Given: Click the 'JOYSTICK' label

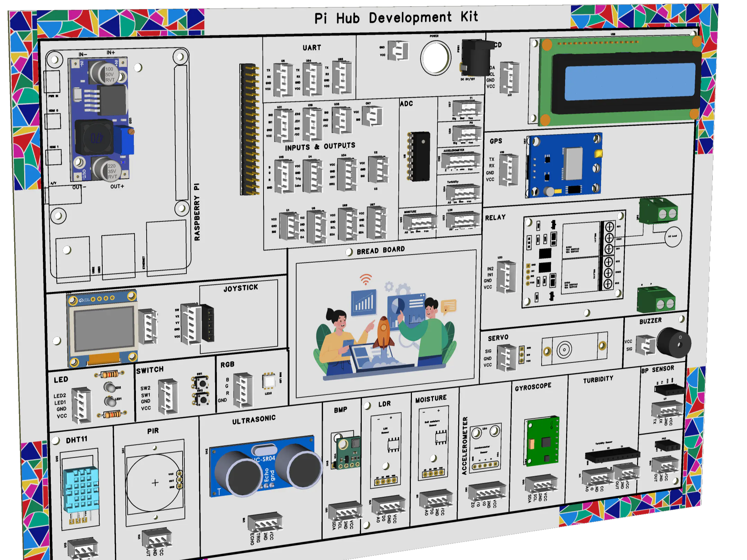Looking at the screenshot, I should pyautogui.click(x=241, y=288).
